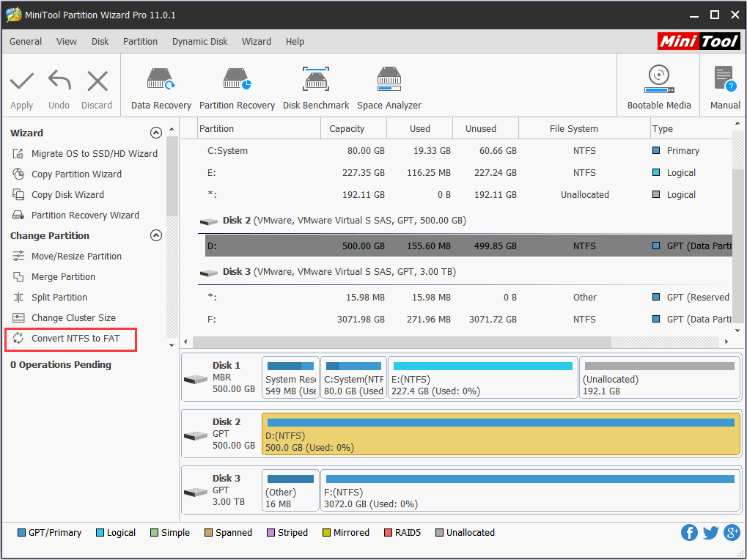
Task: Open the Google Plus share icon
Action: point(732,532)
